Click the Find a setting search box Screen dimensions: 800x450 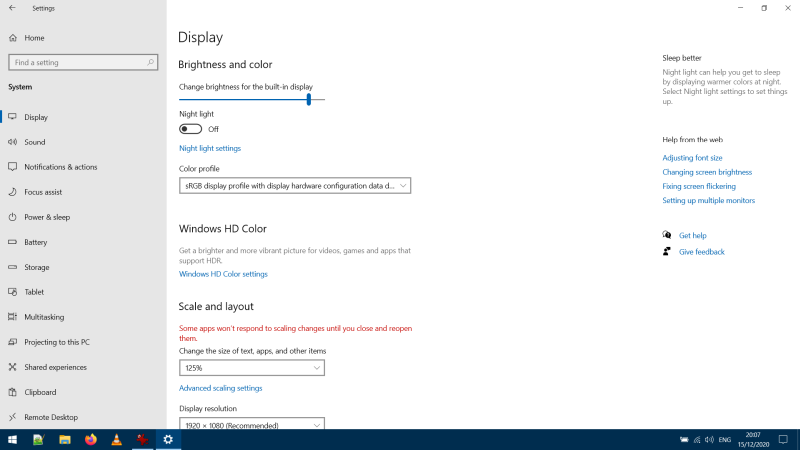[83, 62]
